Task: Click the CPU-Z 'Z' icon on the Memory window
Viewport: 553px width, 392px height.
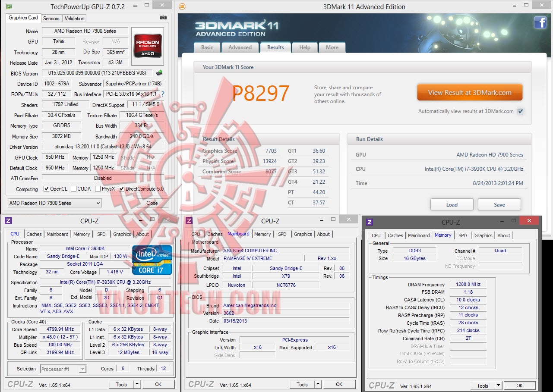Action: tap(370, 222)
